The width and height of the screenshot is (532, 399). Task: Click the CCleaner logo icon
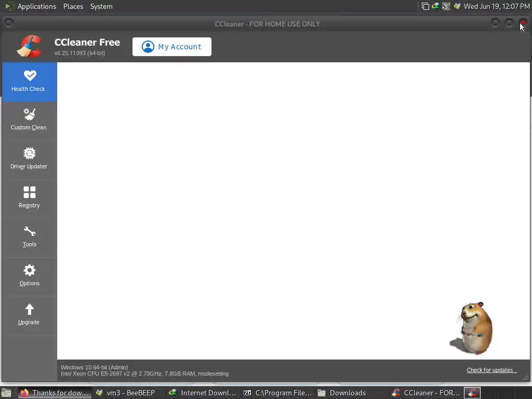(x=30, y=46)
